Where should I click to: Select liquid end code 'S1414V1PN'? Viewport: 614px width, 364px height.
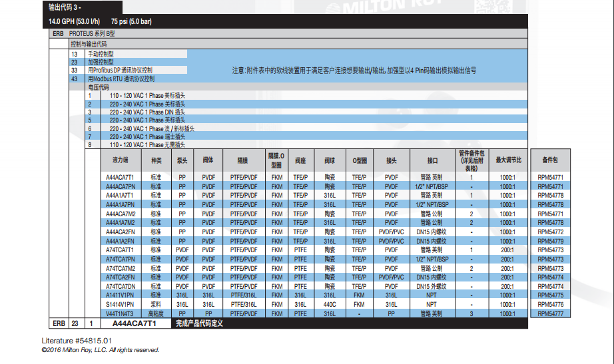(x=119, y=305)
